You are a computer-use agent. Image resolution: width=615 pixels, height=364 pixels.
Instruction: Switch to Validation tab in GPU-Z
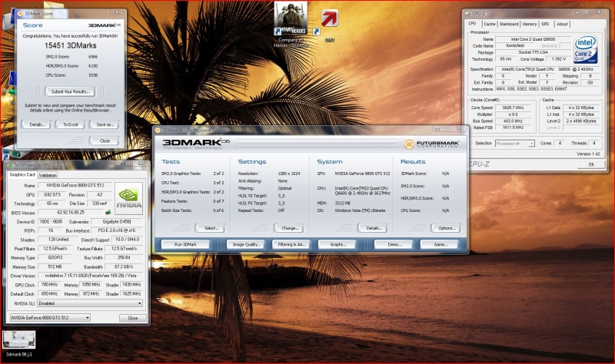click(48, 175)
